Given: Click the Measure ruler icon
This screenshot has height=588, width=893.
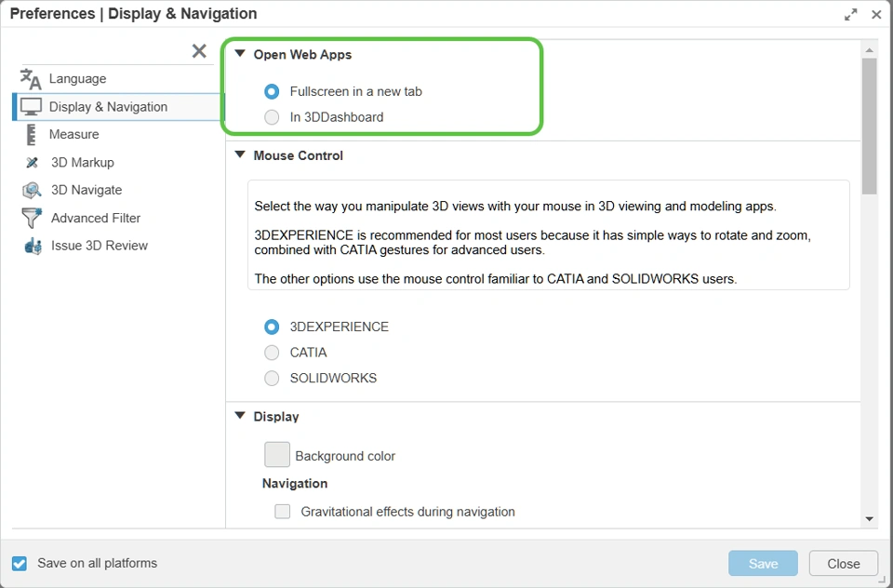Looking at the screenshot, I should (x=31, y=134).
